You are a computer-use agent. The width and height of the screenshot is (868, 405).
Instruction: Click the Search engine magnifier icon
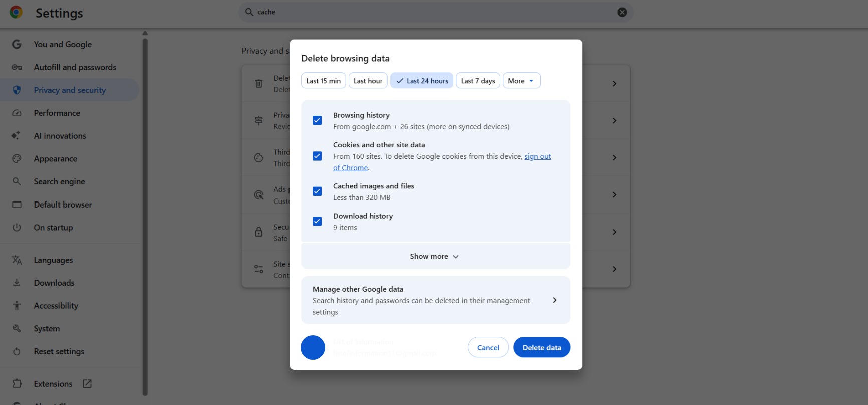17,181
